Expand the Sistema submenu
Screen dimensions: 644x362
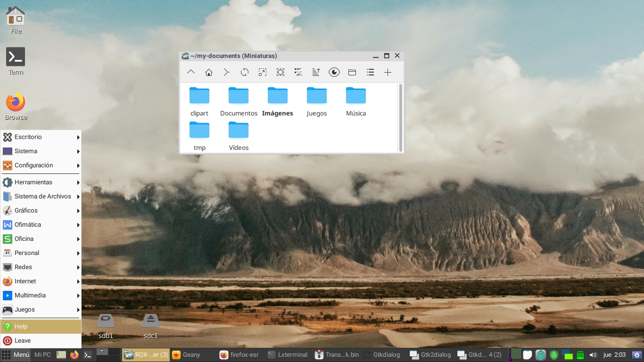point(41,151)
